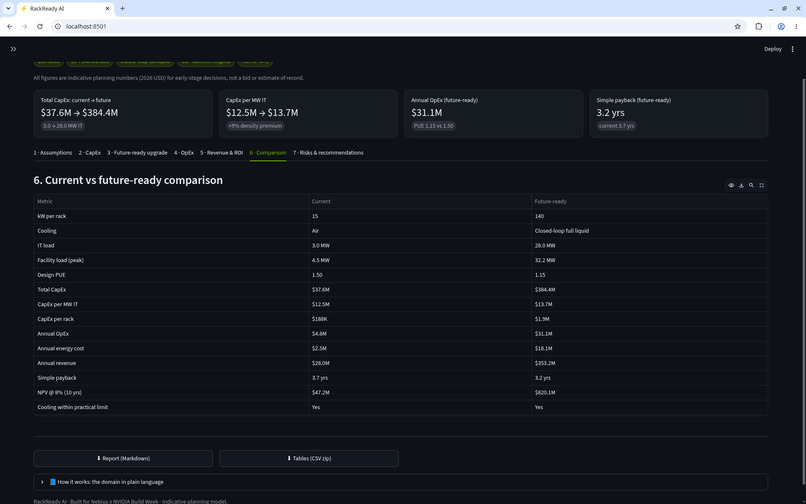Select 'Cooling within practical limit' row label

click(x=72, y=407)
